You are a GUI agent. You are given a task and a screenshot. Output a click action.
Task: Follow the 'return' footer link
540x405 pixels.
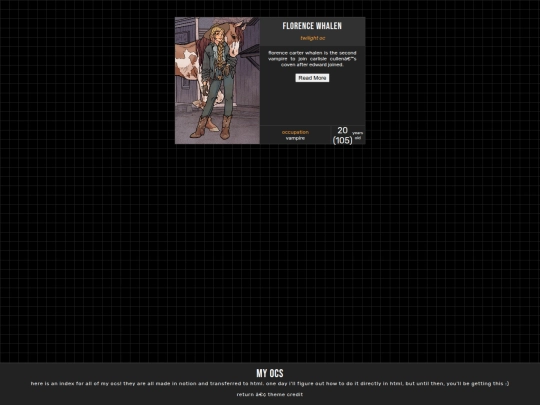(x=245, y=394)
